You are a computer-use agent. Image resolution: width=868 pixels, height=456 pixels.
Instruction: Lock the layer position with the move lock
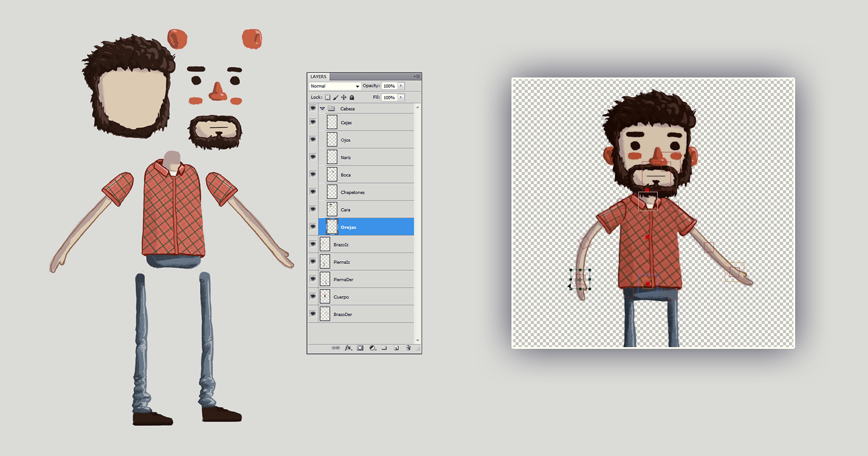(343, 97)
